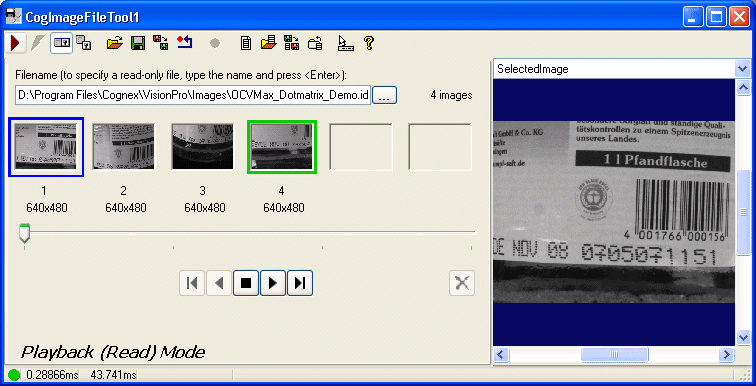Screen dimensions: 756x386
Task: Click the delete image X button
Action: pos(462,283)
